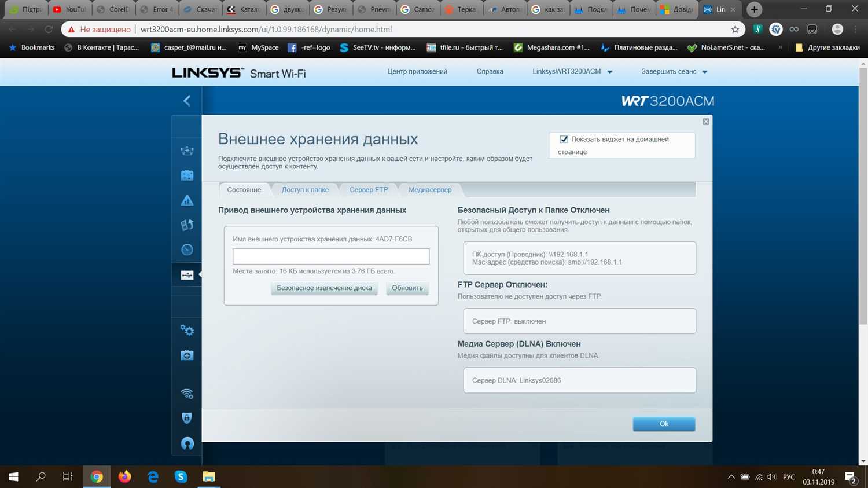This screenshot has width=868, height=488.
Task: Open Skype from the taskbar
Action: [181, 477]
